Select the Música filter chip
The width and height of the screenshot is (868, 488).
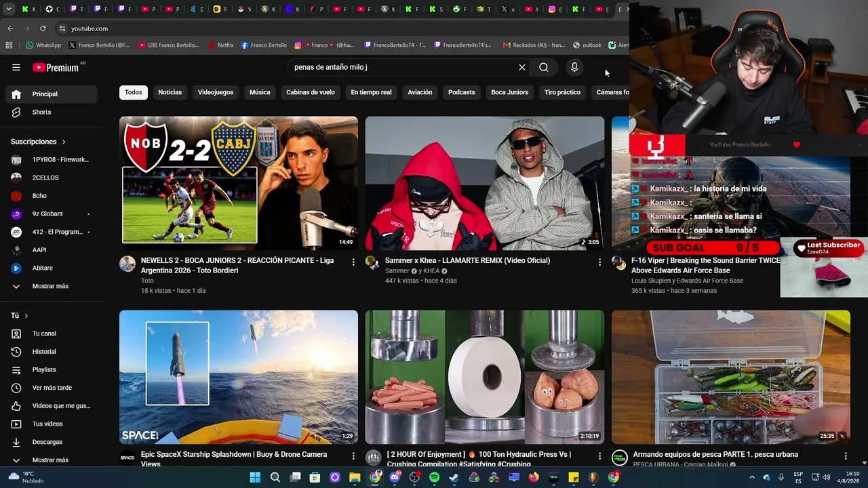click(x=260, y=92)
